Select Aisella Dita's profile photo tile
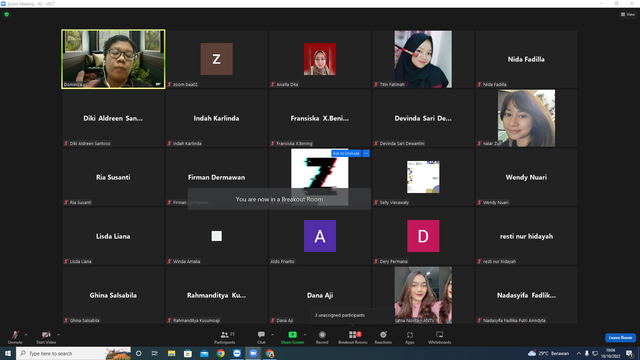 (320, 59)
